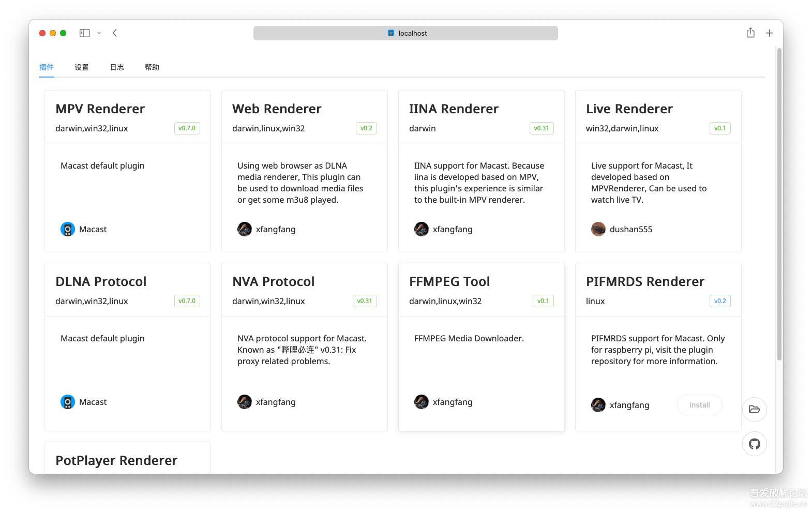Open a new tab with plus icon
The image size is (812, 512).
click(x=770, y=33)
